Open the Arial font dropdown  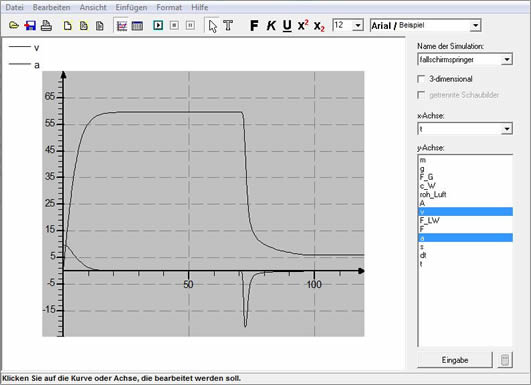coord(475,25)
